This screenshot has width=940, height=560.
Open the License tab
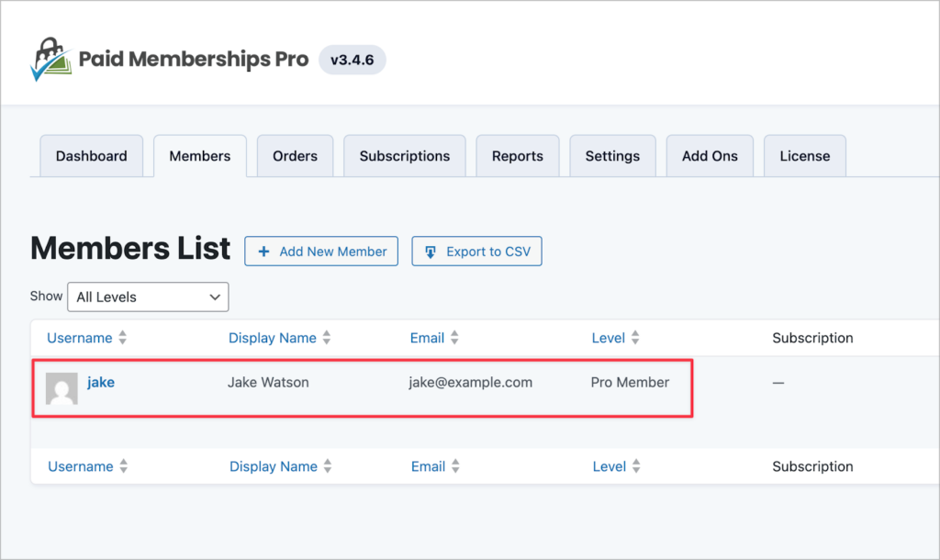[804, 156]
